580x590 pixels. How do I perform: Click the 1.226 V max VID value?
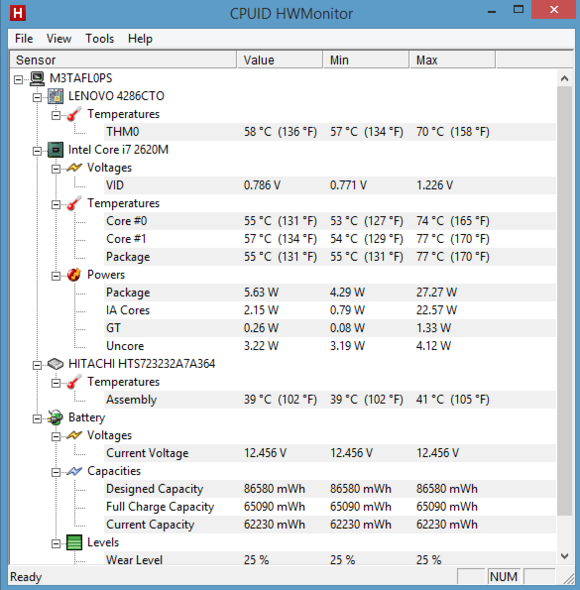[x=435, y=185]
